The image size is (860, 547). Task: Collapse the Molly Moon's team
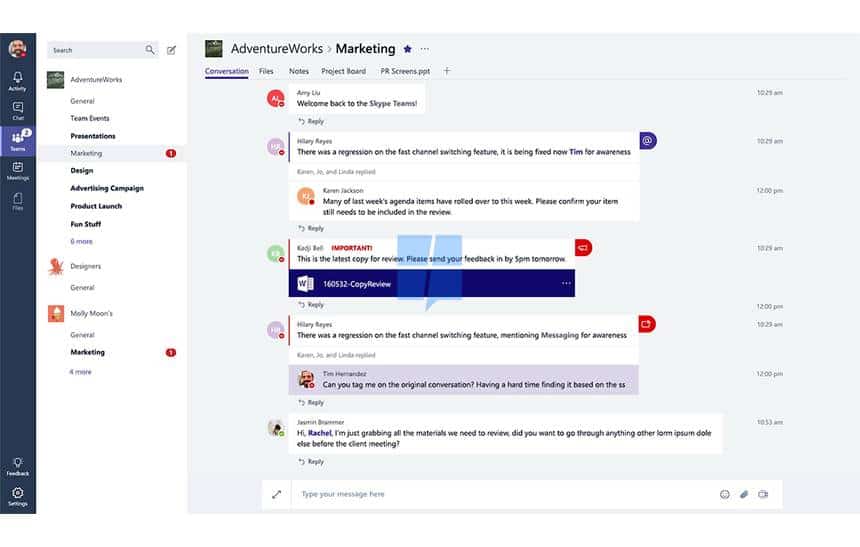point(91,313)
